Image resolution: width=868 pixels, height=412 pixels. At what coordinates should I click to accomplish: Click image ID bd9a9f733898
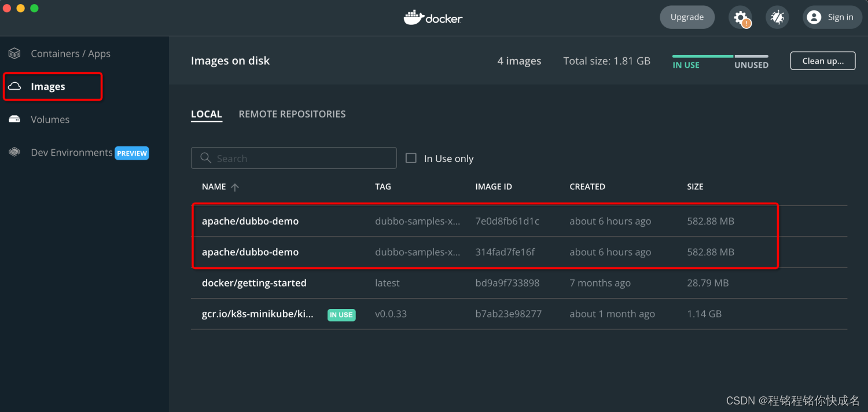point(507,283)
